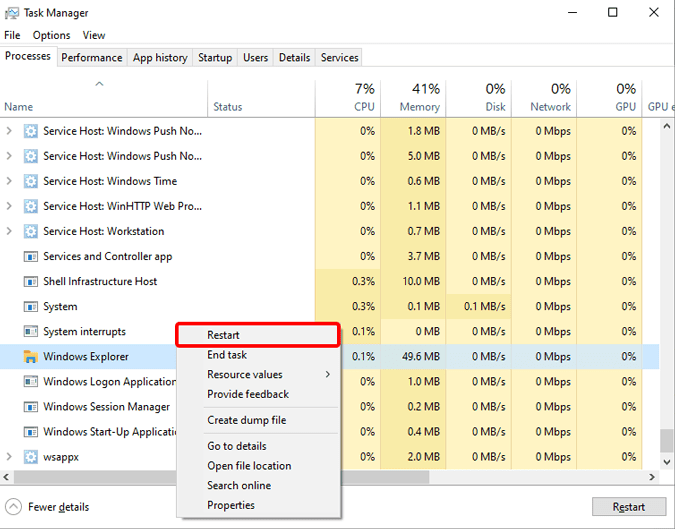Choose Restart in the context menu
This screenshot has height=529, width=675.
(x=258, y=335)
